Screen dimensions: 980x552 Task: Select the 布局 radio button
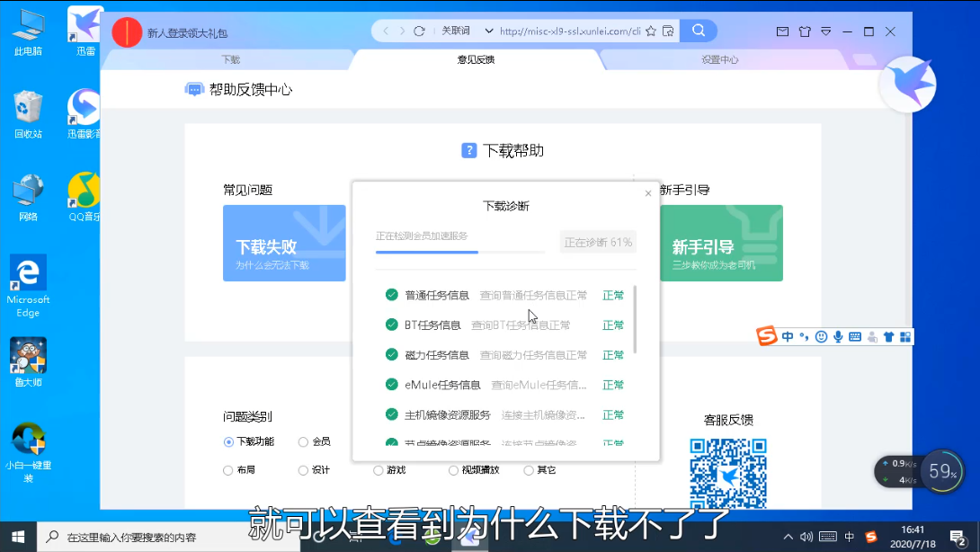point(228,470)
